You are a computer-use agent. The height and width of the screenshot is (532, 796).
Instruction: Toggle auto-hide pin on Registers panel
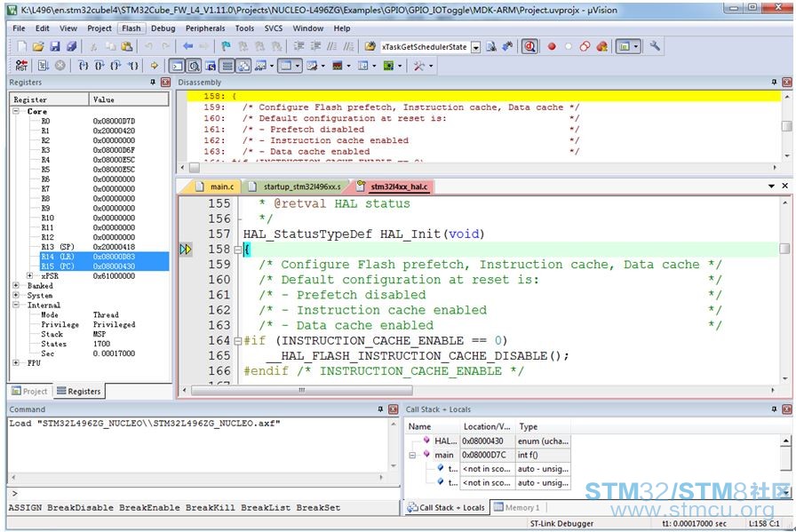(152, 83)
